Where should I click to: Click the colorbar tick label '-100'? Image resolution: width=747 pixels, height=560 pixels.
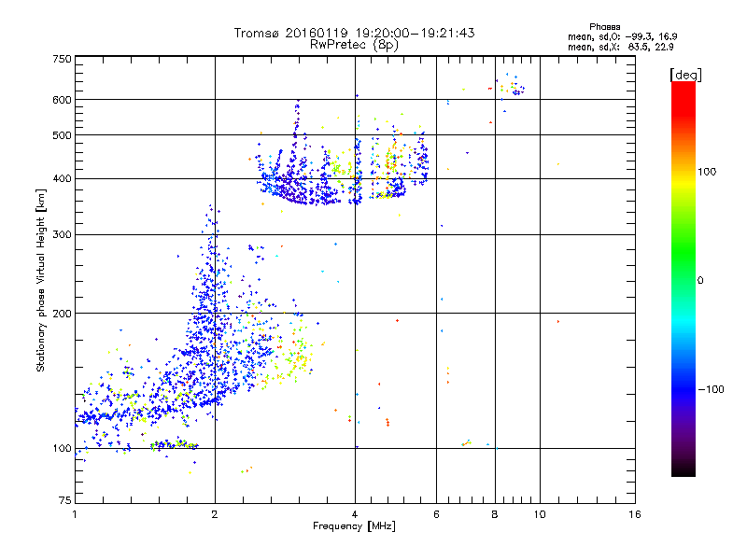coord(711,389)
